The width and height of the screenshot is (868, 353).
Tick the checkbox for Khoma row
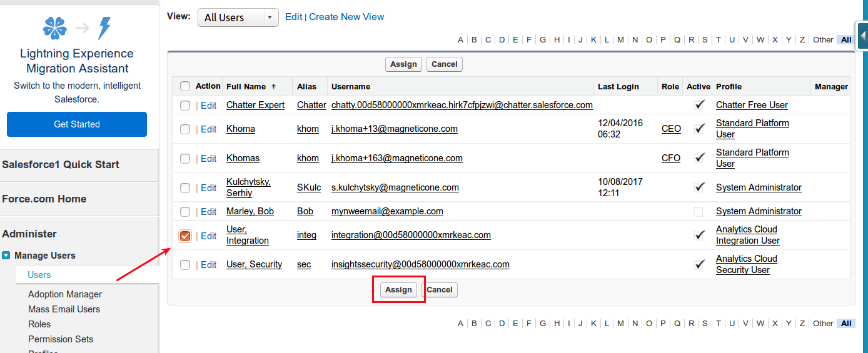click(185, 129)
